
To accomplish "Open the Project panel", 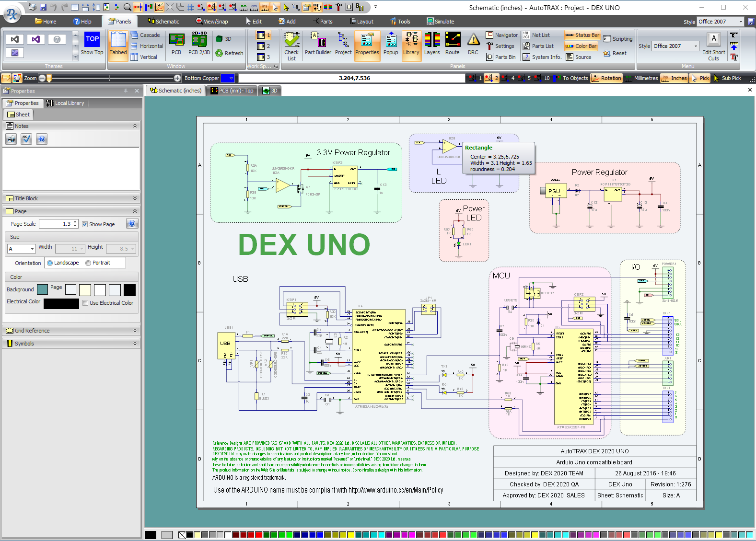I will [343, 46].
